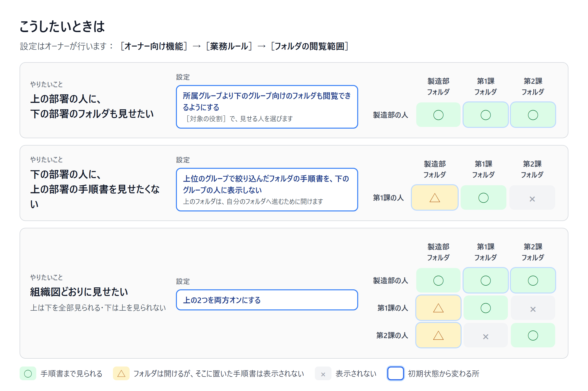Image resolution: width=588 pixels, height=391 pixels.
Task: Click the green circle legend swatch 手順書まで見られる
Action: click(28, 373)
